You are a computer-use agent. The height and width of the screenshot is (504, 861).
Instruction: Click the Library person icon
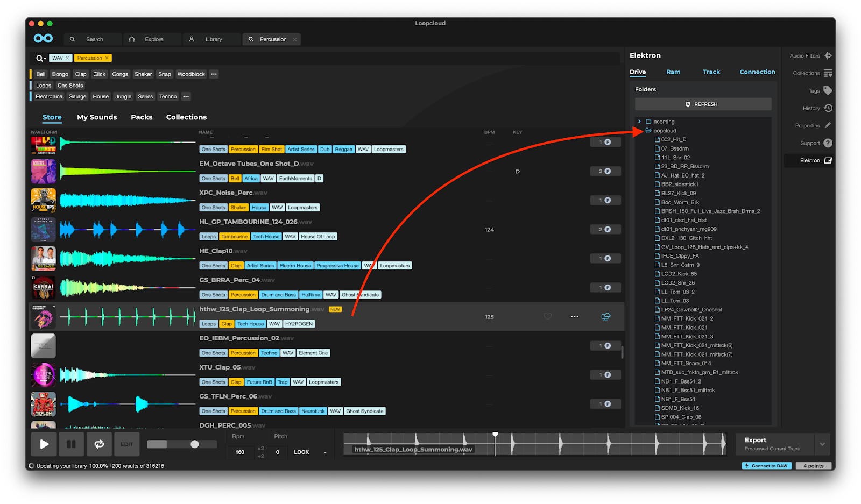192,39
